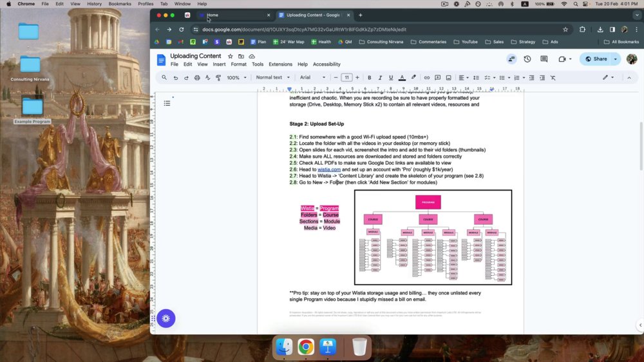Viewport: 644px width, 362px height.
Task: Click the blue floating extension button
Action: click(x=166, y=318)
